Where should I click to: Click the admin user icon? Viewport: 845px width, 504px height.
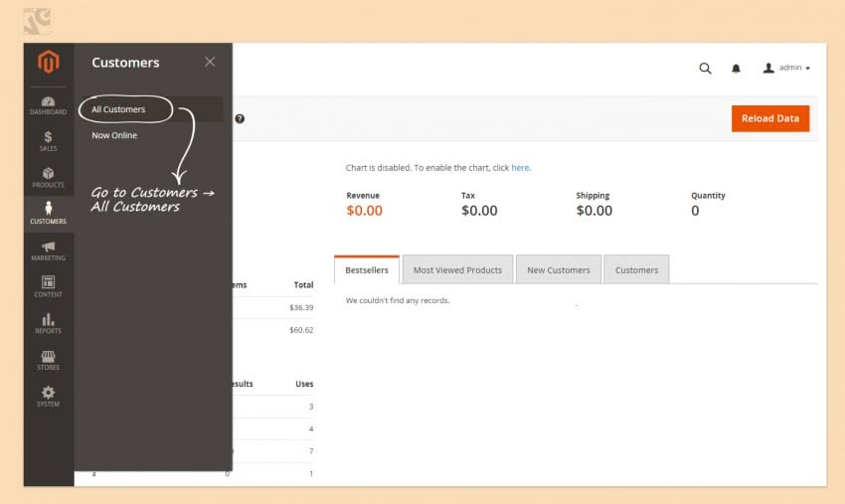[x=768, y=68]
